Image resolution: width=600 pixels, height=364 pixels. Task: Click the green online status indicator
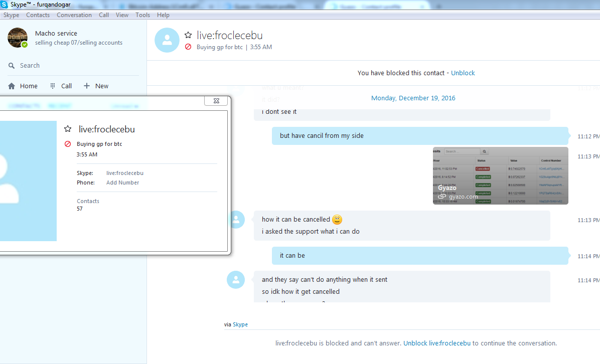coord(25,44)
